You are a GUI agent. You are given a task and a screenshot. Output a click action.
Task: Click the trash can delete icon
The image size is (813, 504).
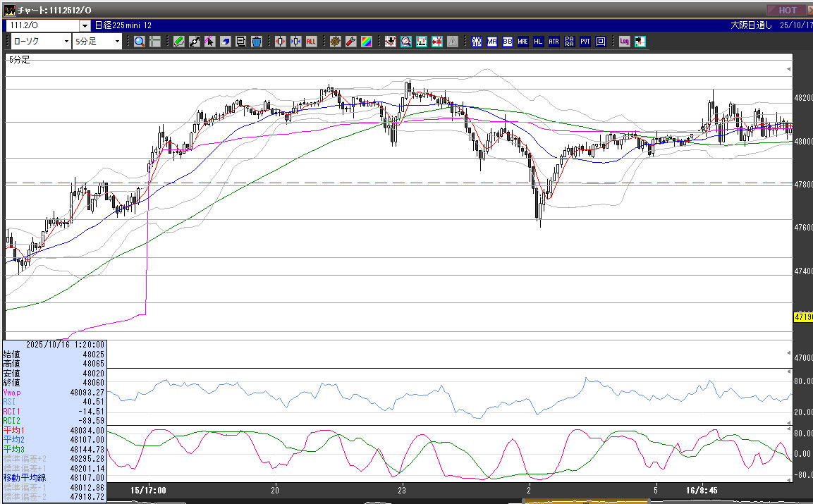tap(256, 42)
